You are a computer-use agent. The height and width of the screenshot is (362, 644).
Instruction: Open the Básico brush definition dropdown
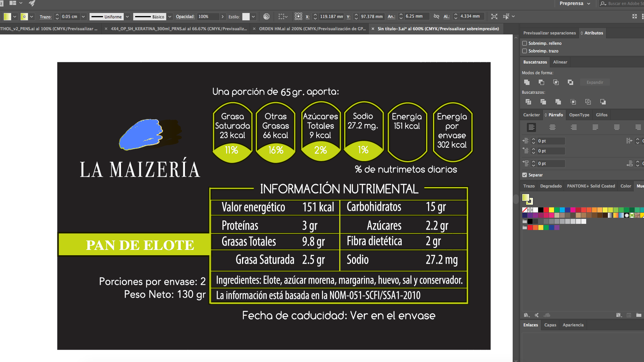pos(170,16)
